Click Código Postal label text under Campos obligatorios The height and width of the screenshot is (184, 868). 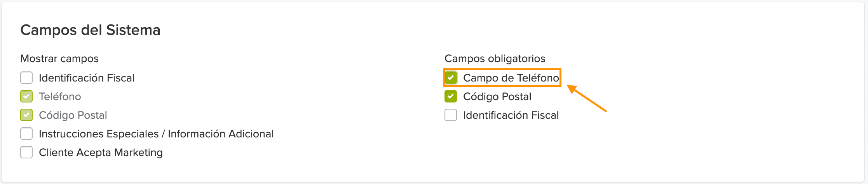(x=497, y=97)
